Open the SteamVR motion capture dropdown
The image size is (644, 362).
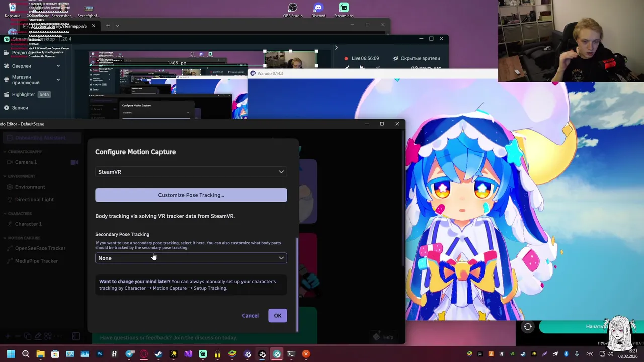(191, 172)
